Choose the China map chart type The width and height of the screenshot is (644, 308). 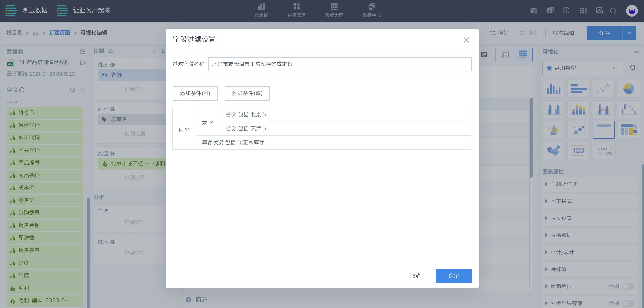click(554, 150)
